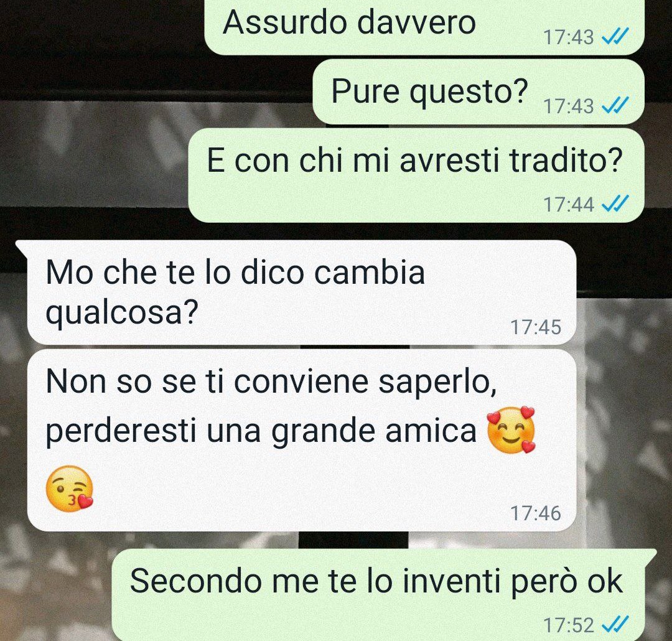Viewport: 672px width, 641px height.
Task: Select 'Mo che te lo dico' message
Action: pos(297,292)
